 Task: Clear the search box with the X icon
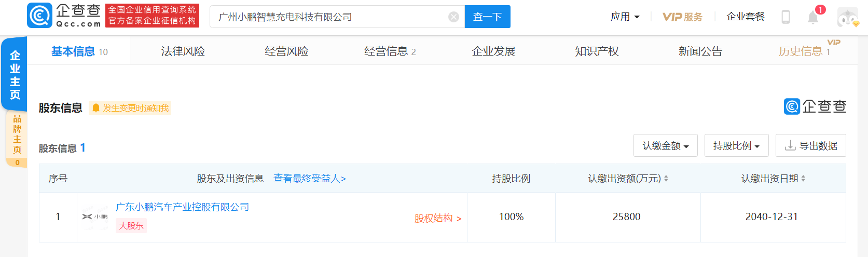click(453, 17)
